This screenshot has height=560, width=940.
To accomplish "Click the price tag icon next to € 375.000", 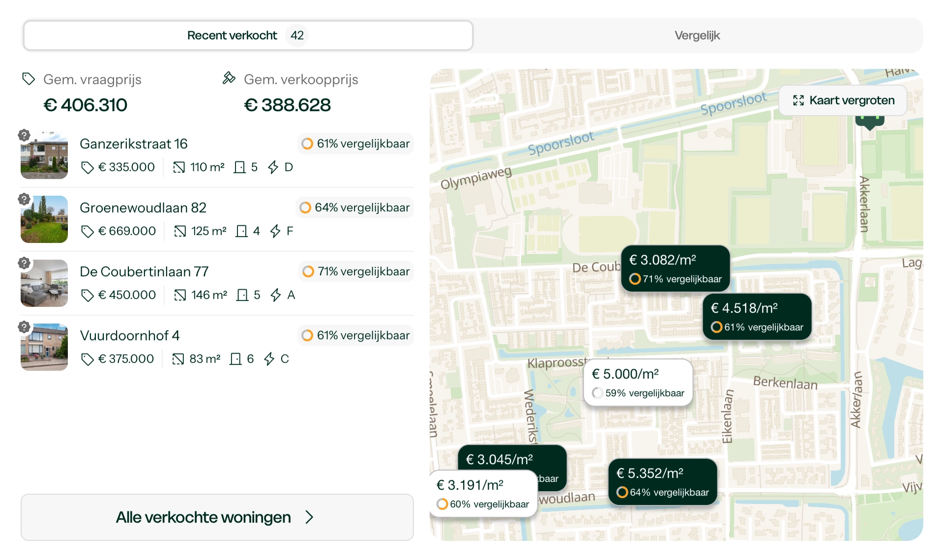I will [87, 359].
